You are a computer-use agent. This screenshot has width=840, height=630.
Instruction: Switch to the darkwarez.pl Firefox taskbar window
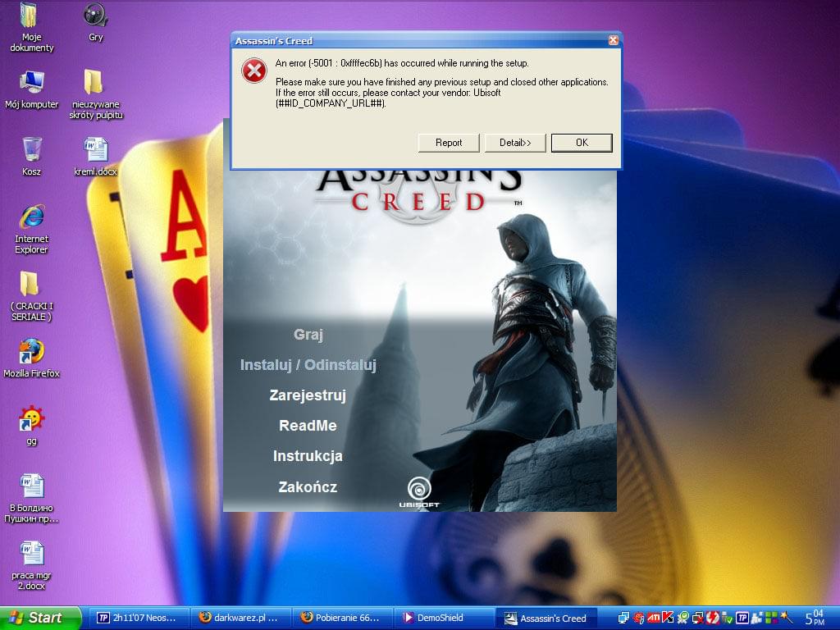[240, 618]
